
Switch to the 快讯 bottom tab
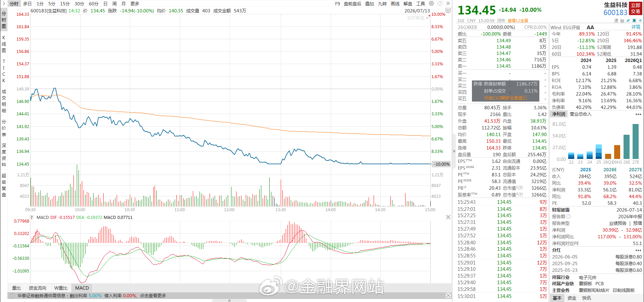point(587,298)
